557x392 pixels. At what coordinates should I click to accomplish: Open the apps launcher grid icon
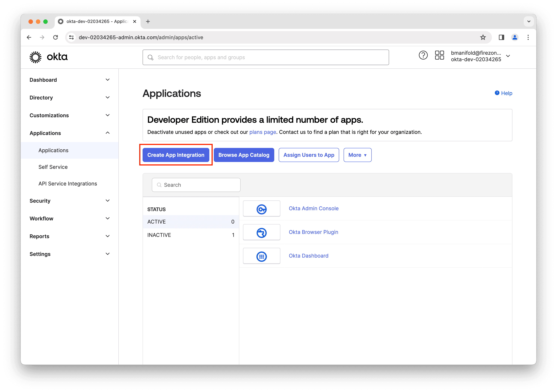click(x=439, y=55)
